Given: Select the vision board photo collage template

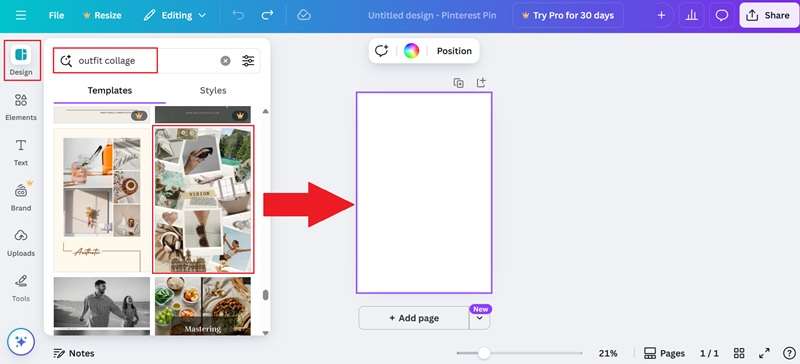Looking at the screenshot, I should 203,200.
